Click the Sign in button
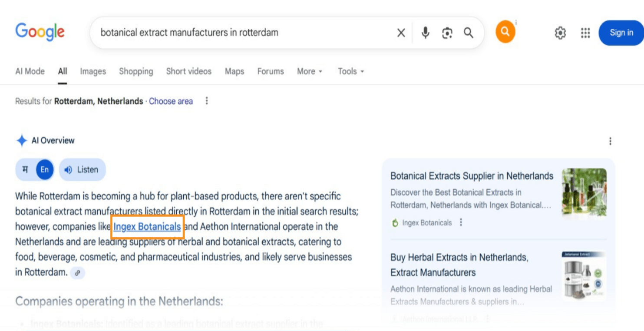 click(621, 33)
